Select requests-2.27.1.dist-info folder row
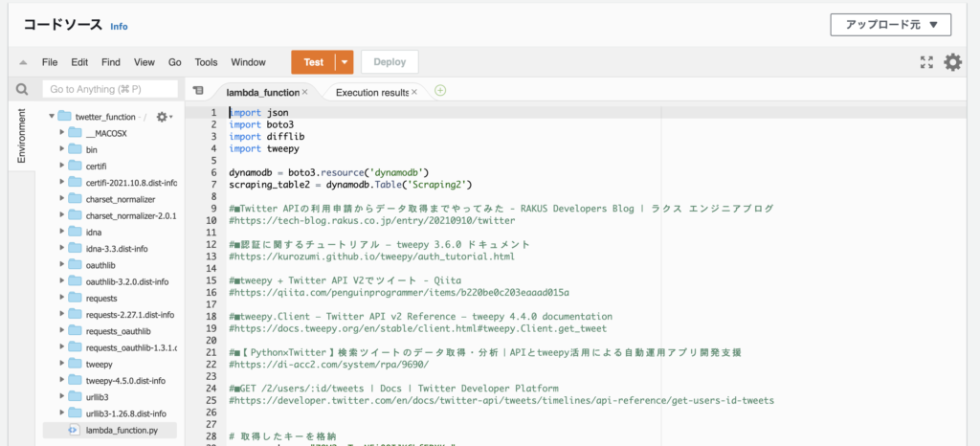 pyautogui.click(x=110, y=314)
